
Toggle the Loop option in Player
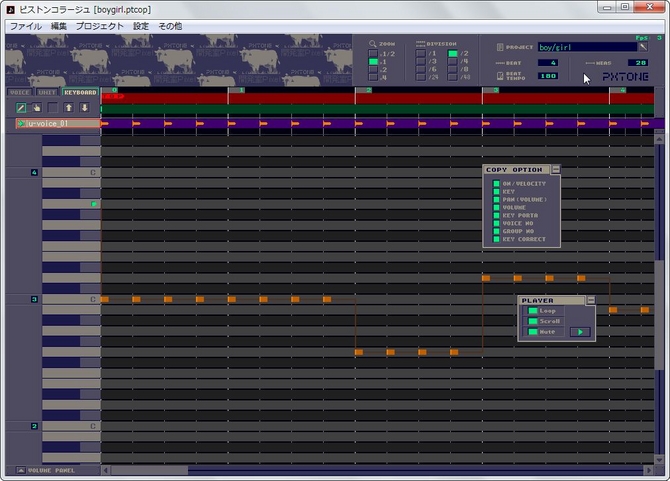point(533,311)
